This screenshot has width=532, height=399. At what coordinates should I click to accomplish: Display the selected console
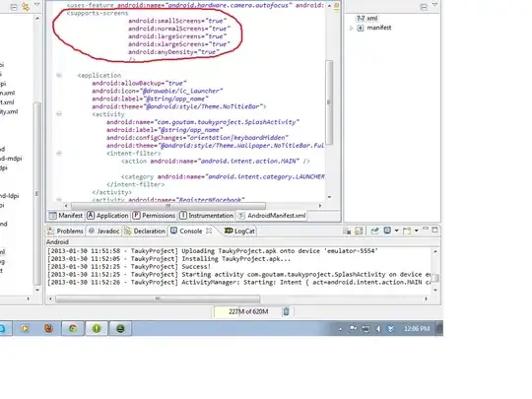387,231
